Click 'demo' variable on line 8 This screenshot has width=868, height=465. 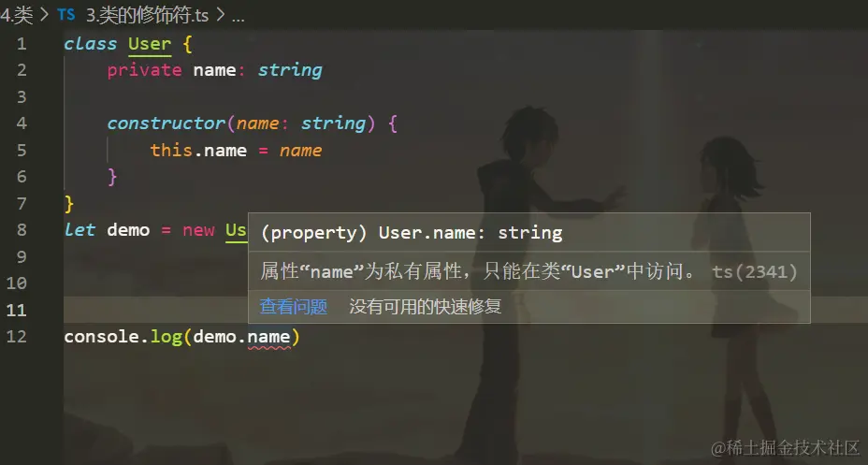tap(128, 230)
